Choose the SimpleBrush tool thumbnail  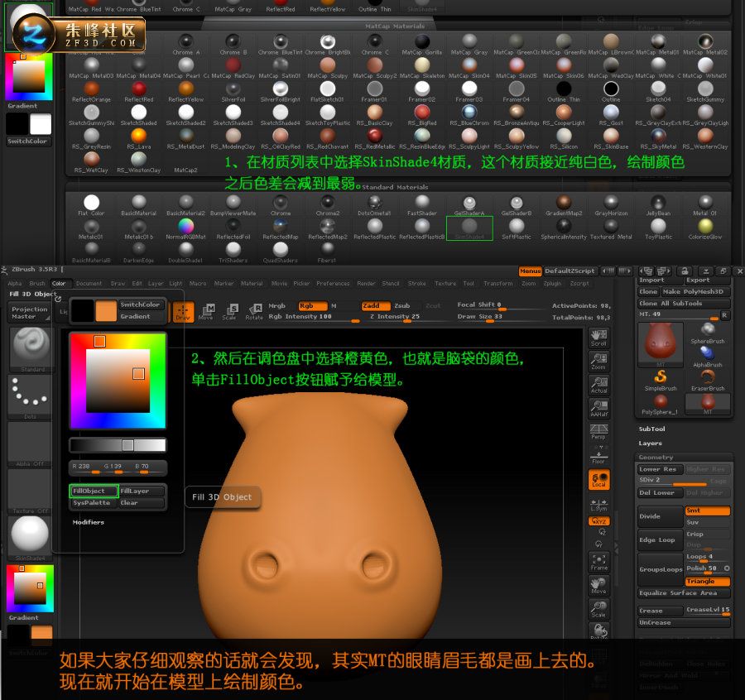pyautogui.click(x=661, y=381)
